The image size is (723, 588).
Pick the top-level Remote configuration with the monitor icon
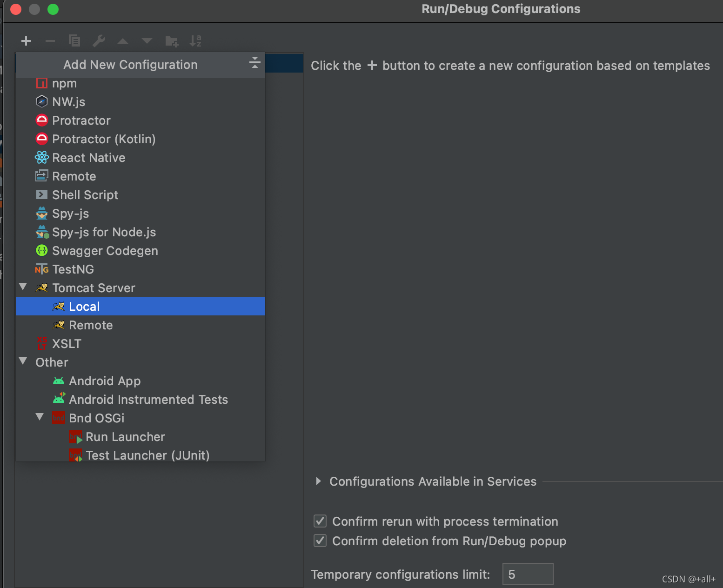pyautogui.click(x=141, y=176)
